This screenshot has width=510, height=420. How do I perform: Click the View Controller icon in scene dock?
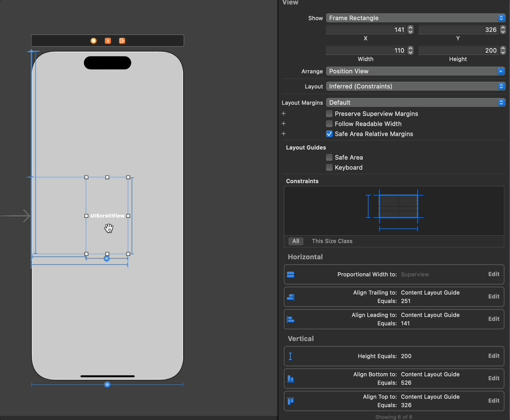[x=94, y=41]
